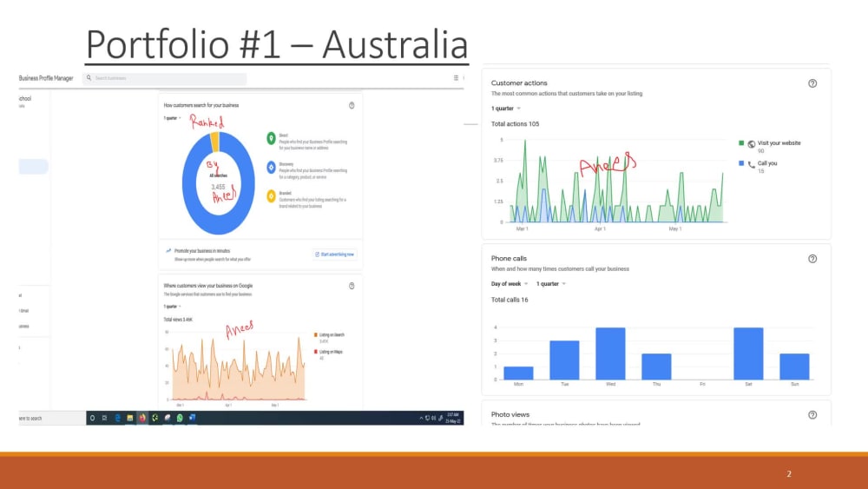Click the Start advertising now button
Screen dimensions: 868x489
[x=334, y=254]
